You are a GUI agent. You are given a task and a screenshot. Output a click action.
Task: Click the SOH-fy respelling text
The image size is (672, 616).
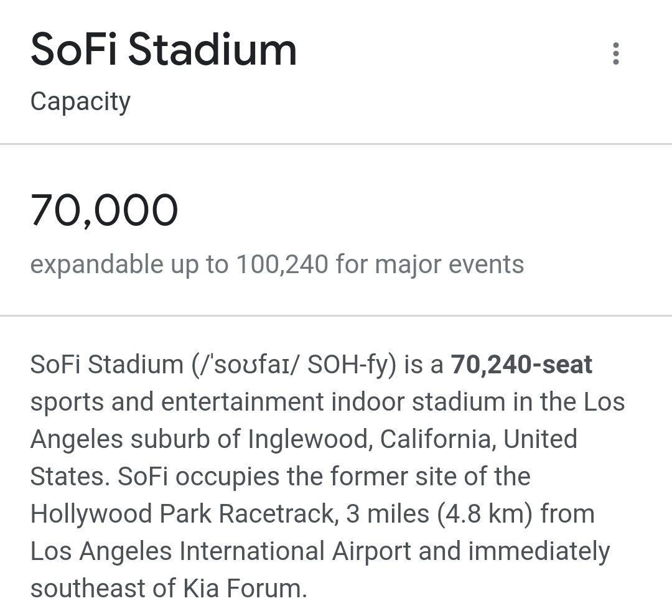click(352, 365)
